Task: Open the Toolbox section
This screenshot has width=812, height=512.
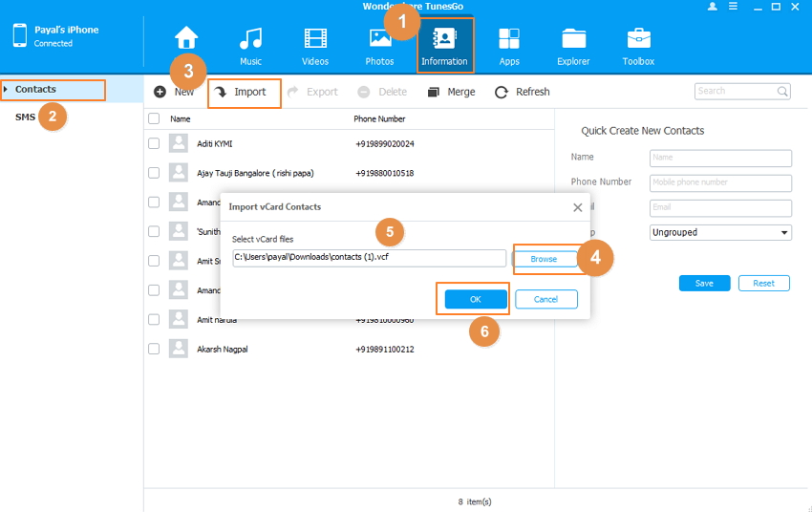Action: (x=638, y=45)
